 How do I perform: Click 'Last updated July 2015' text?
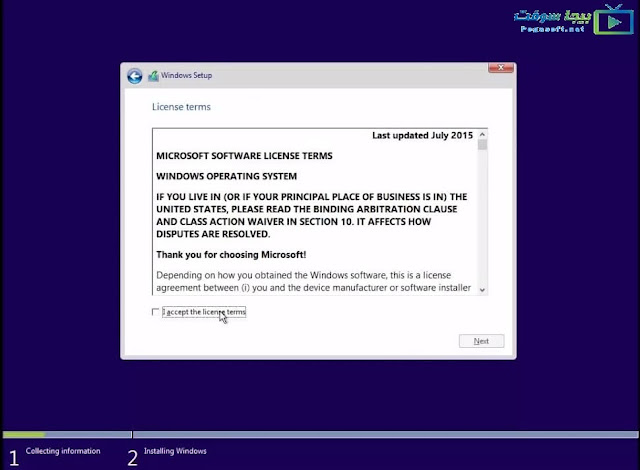tap(422, 135)
